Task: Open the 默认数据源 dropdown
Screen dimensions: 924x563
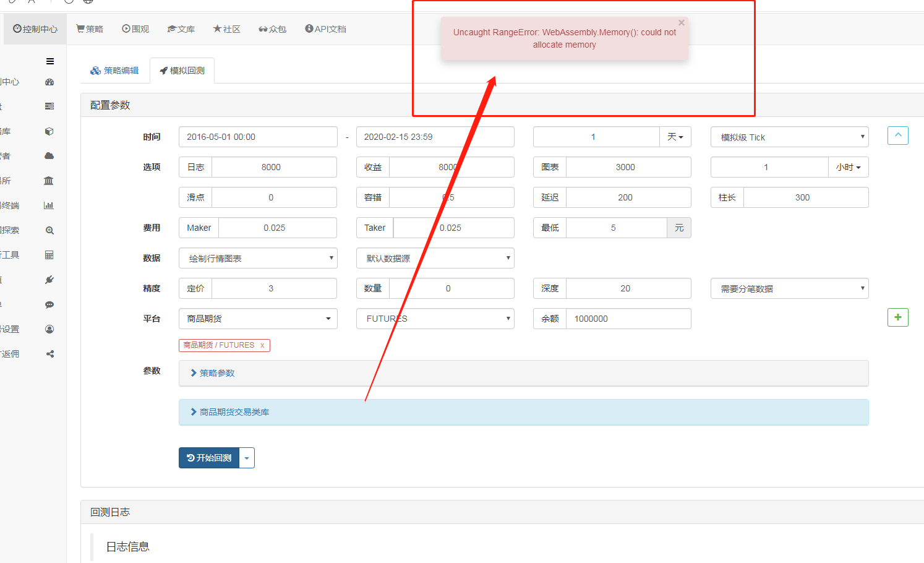Action: (x=435, y=258)
